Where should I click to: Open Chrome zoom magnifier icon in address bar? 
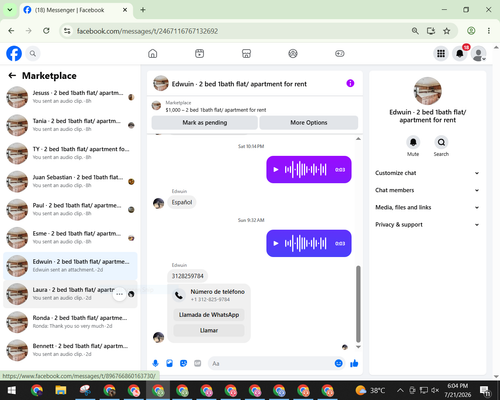415,31
